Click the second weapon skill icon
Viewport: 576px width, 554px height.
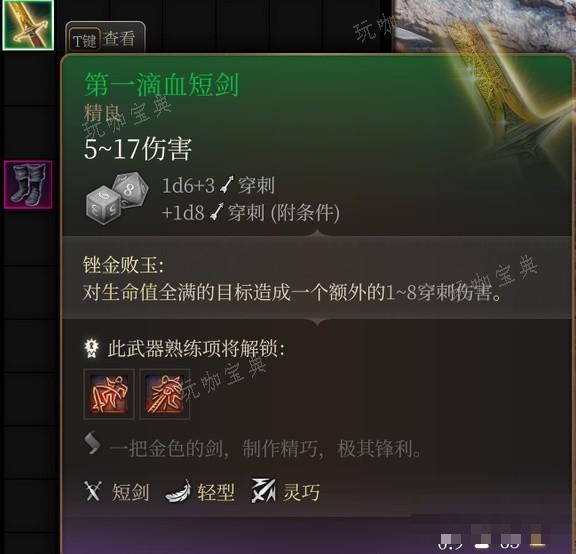[x=165, y=394]
